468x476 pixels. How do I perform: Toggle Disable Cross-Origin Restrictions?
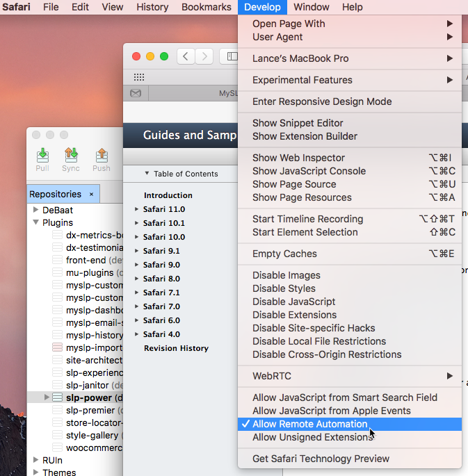click(350, 354)
